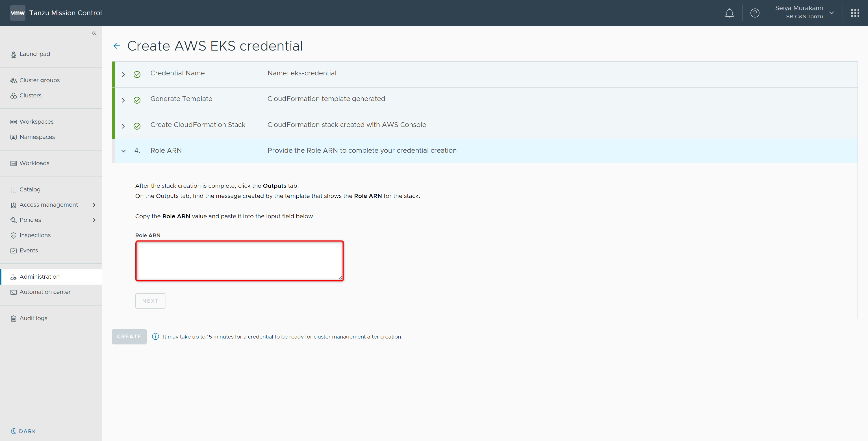The height and width of the screenshot is (441, 868).
Task: Go to Audit logs in sidebar
Action: click(x=33, y=318)
